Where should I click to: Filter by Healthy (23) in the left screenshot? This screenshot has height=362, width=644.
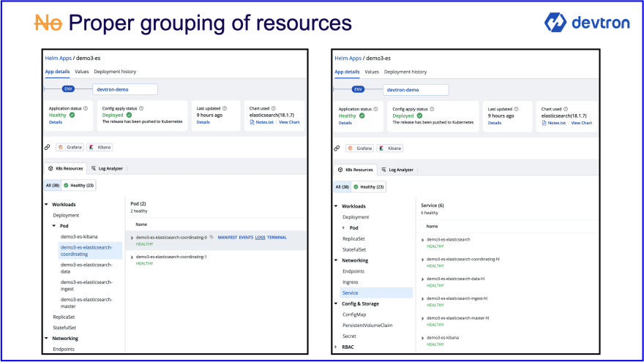(x=79, y=185)
